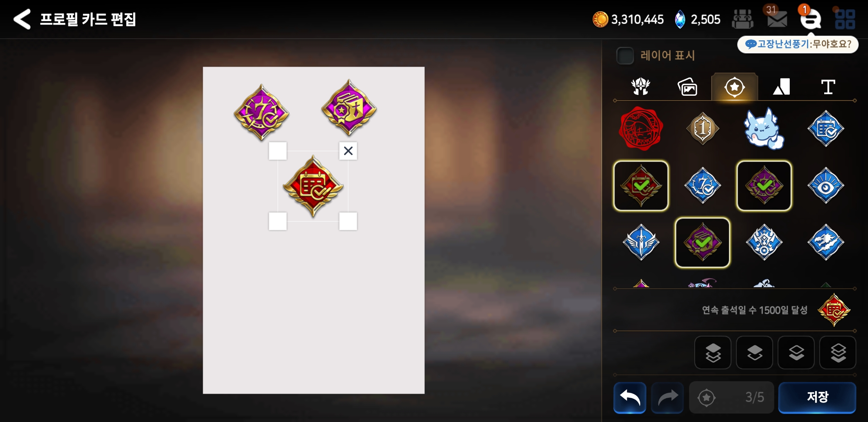Undo the last edit

coord(629,397)
